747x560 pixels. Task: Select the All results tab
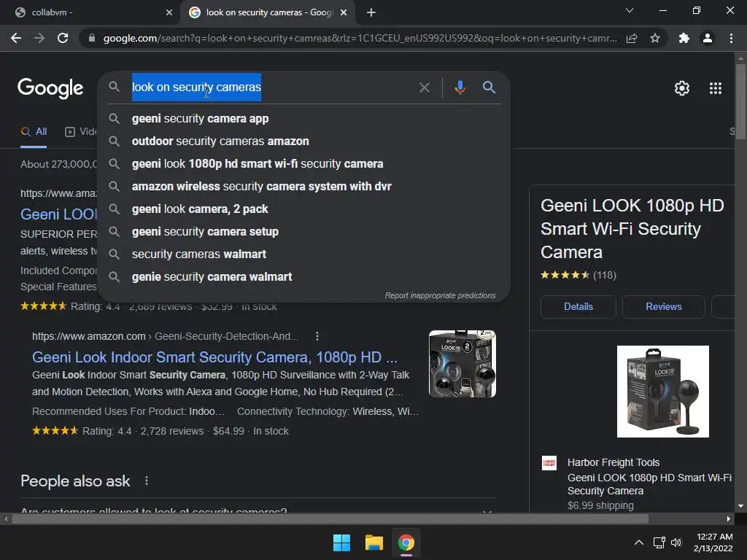coord(34,132)
